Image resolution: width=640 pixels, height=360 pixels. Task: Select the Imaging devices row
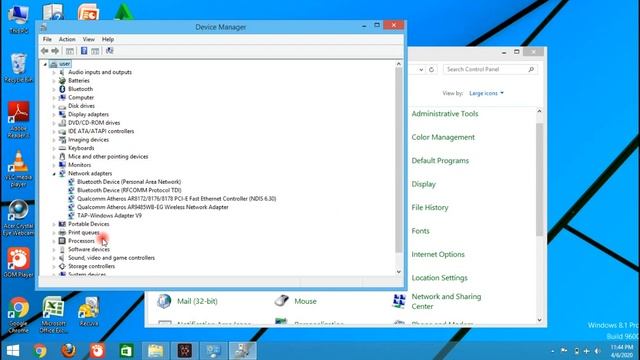click(x=88, y=140)
